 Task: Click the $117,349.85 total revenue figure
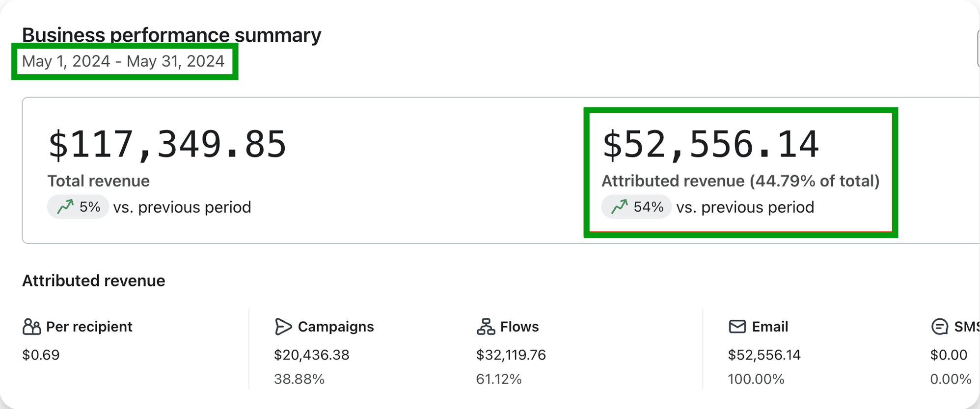167,145
